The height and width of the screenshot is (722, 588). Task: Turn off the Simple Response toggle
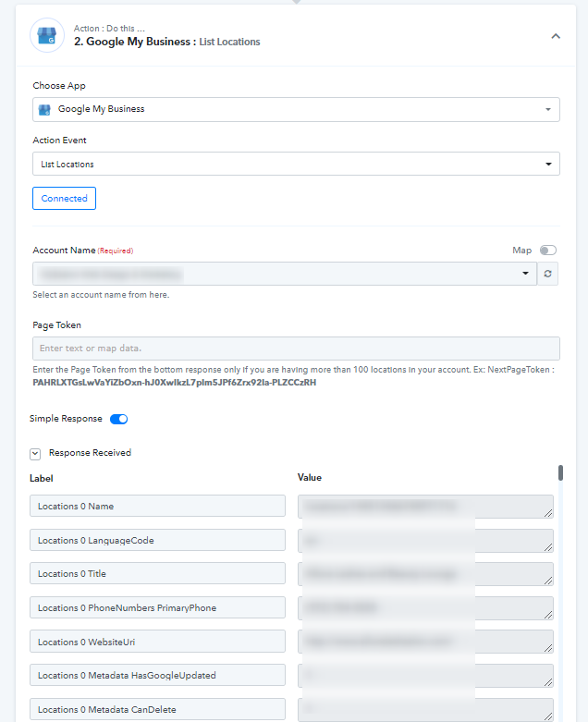tap(118, 419)
